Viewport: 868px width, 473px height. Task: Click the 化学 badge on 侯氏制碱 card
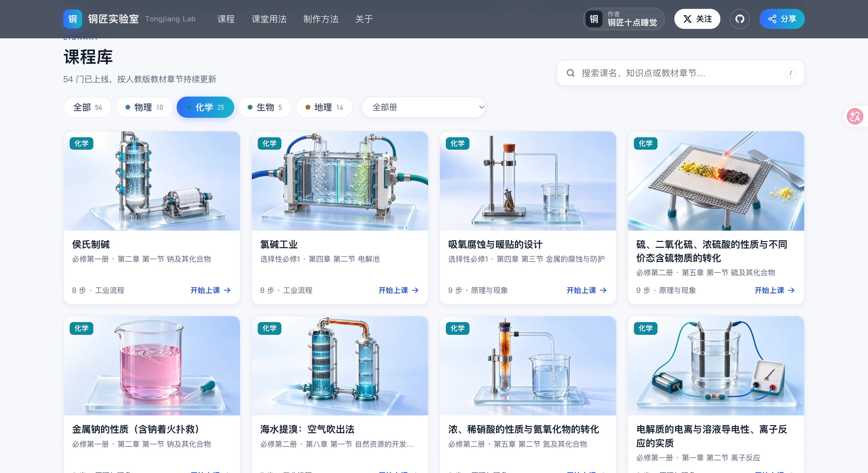pos(81,143)
